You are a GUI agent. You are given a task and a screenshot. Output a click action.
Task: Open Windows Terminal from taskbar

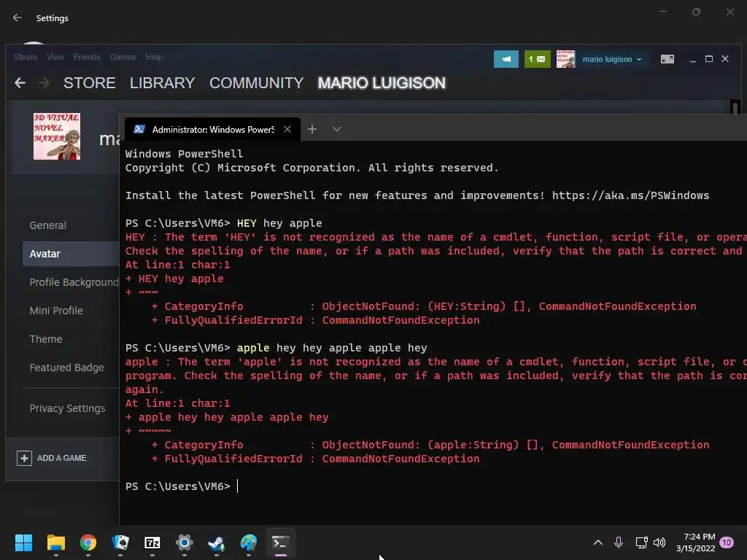coord(281,542)
